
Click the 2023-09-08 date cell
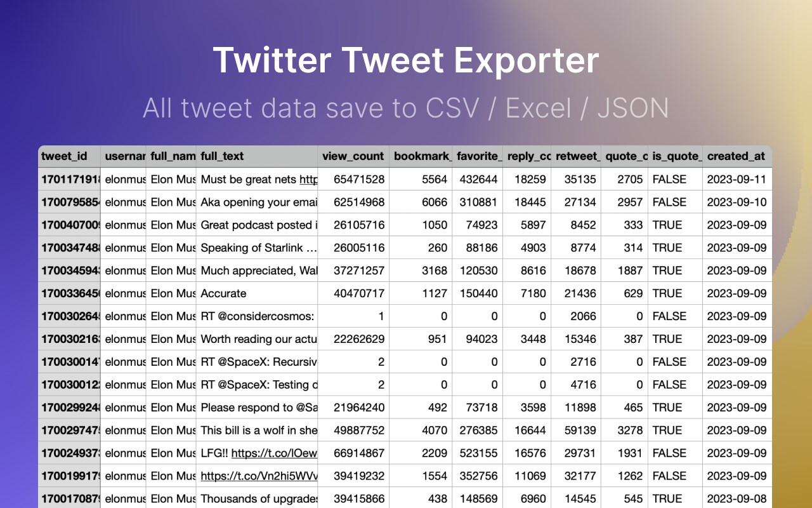[737, 499]
